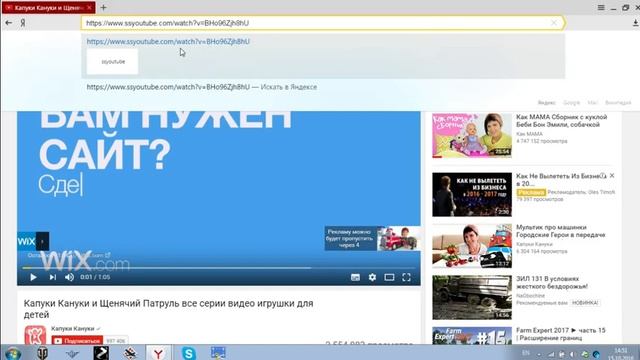Open the browser hamburger menu
640x360 pixels.
click(x=601, y=7)
